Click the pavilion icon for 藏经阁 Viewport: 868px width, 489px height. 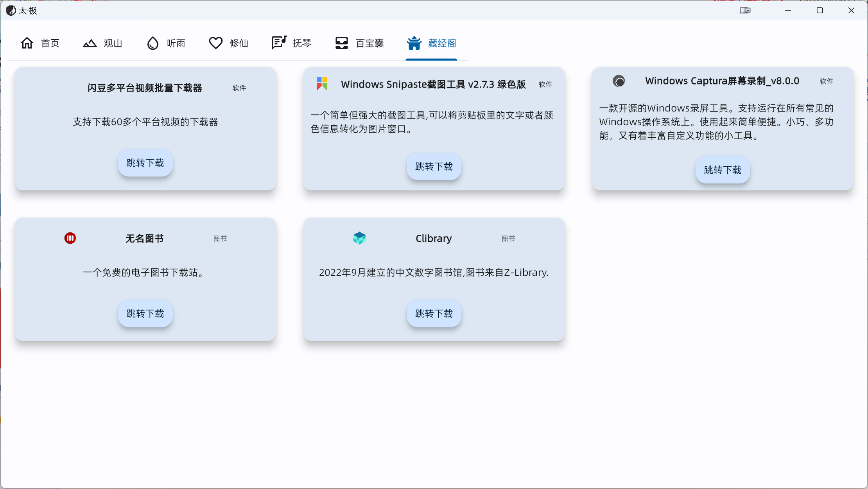tap(414, 43)
